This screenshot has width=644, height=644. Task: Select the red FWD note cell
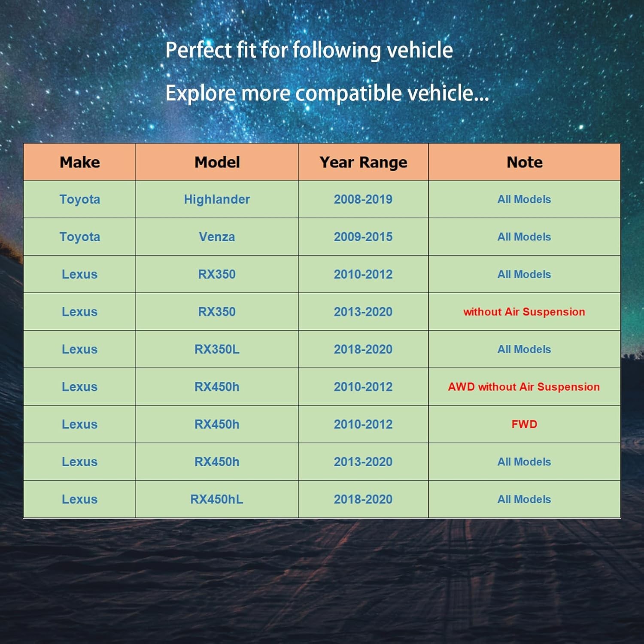tap(524, 424)
